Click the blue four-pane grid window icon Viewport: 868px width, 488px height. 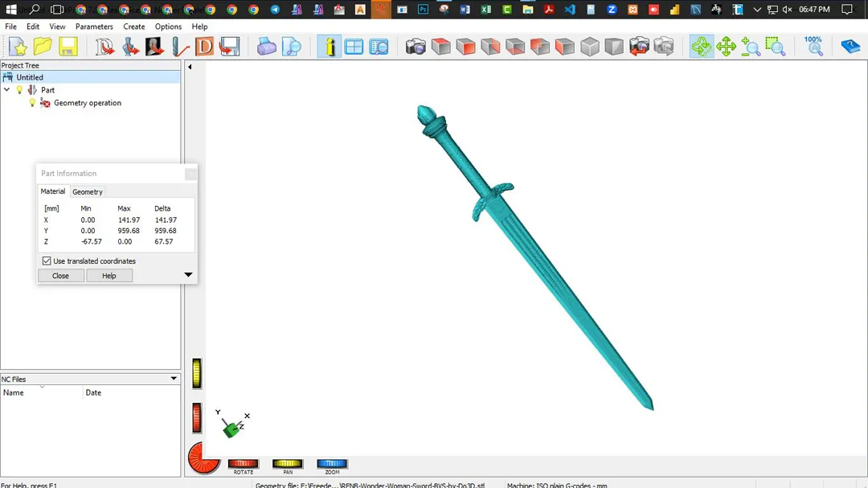pyautogui.click(x=354, y=47)
